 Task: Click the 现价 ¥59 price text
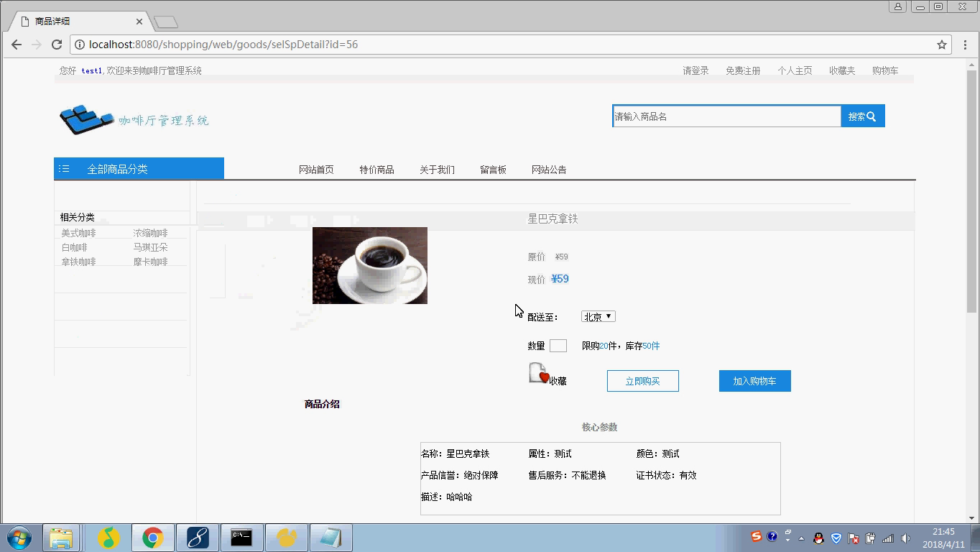point(548,279)
